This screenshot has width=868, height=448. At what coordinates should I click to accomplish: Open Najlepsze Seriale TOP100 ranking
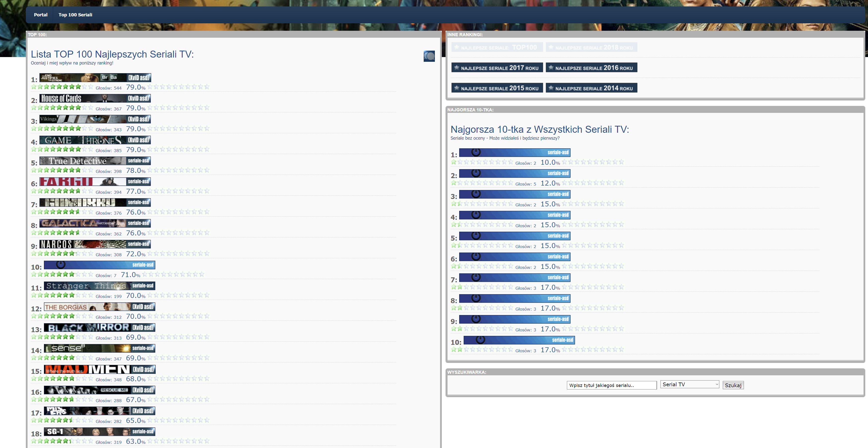pyautogui.click(x=497, y=47)
